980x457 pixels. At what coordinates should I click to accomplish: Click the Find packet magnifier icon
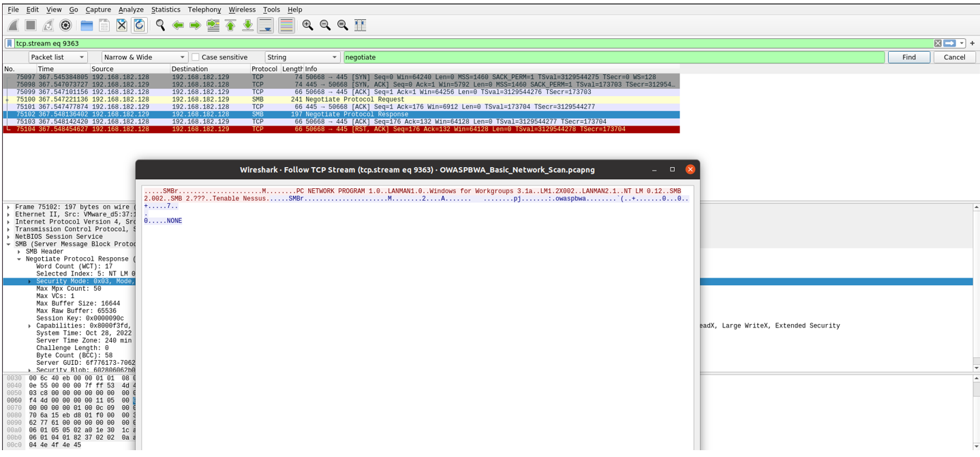pos(160,25)
